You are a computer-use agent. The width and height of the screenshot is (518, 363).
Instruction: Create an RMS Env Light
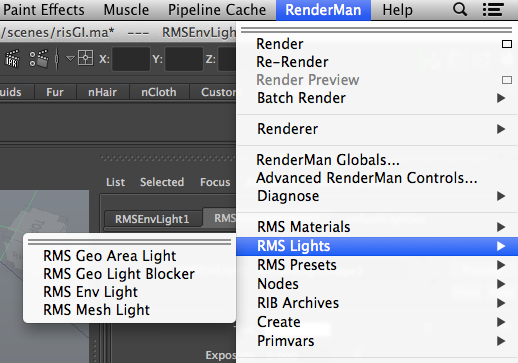tap(129, 292)
